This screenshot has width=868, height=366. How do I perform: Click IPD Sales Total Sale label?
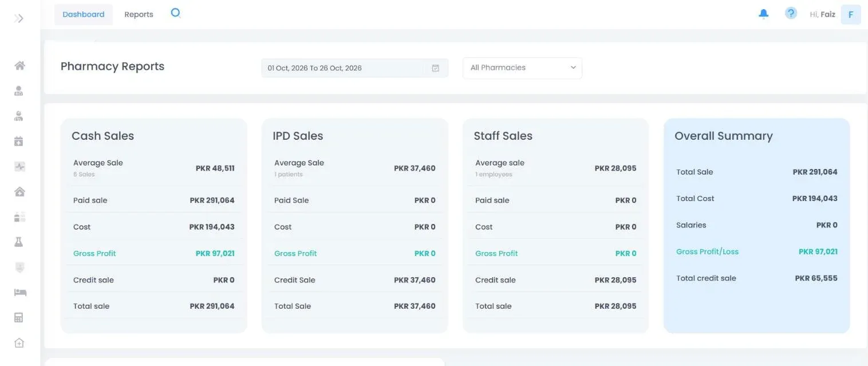[293, 306]
